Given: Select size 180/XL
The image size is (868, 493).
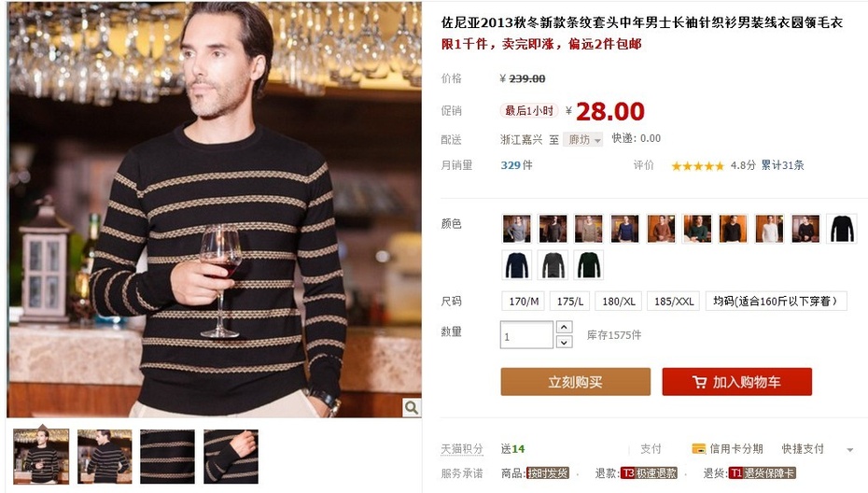Looking at the screenshot, I should pos(619,302).
